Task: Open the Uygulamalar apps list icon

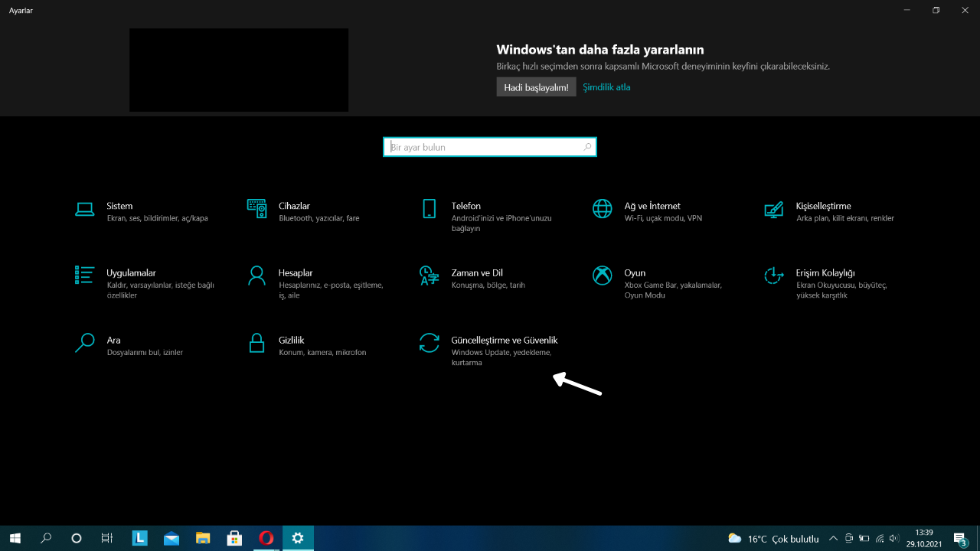Action: coord(84,275)
